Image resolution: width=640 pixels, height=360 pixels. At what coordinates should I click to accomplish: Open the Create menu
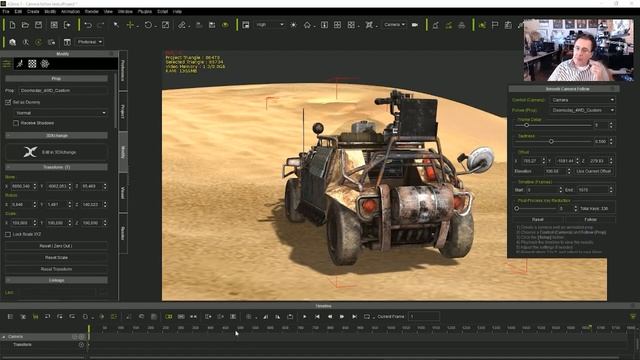33,11
